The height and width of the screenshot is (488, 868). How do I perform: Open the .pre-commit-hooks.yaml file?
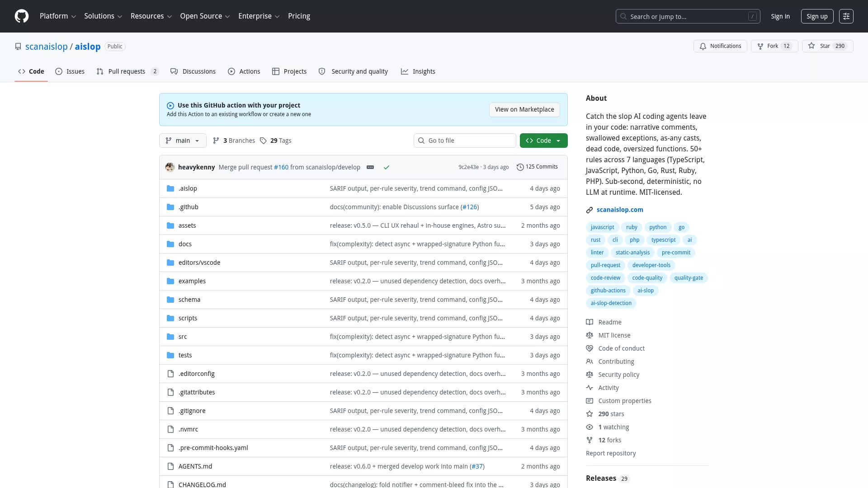(x=213, y=448)
